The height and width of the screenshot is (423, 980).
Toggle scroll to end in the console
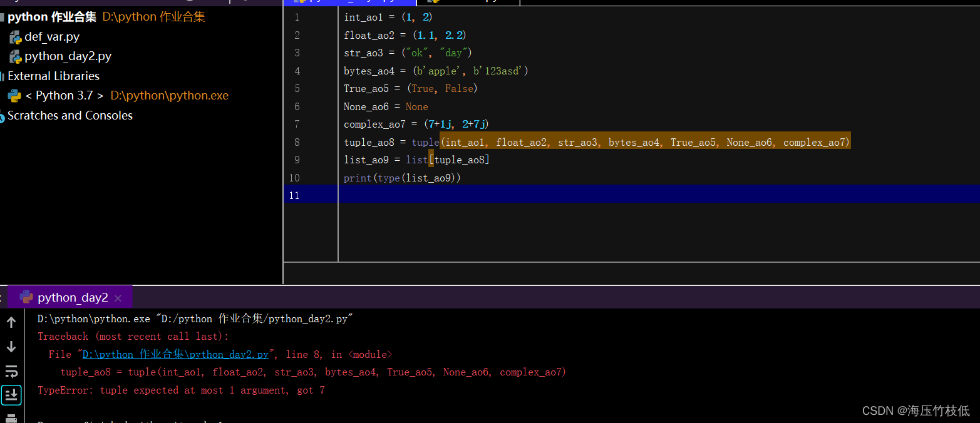coord(11,394)
